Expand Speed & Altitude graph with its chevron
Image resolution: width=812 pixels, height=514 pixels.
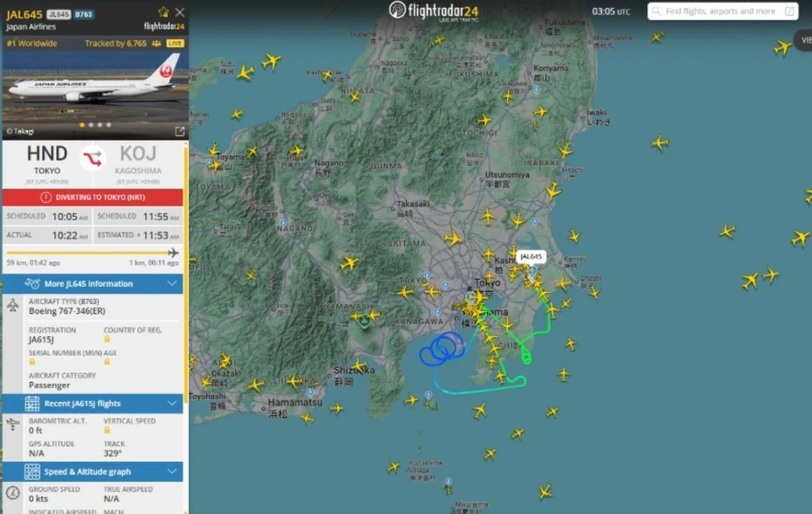click(x=172, y=471)
